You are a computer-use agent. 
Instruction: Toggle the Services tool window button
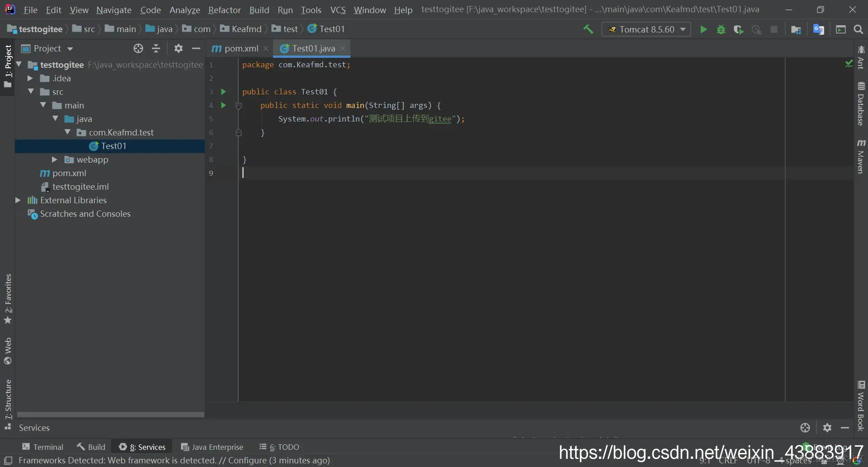[x=142, y=447]
